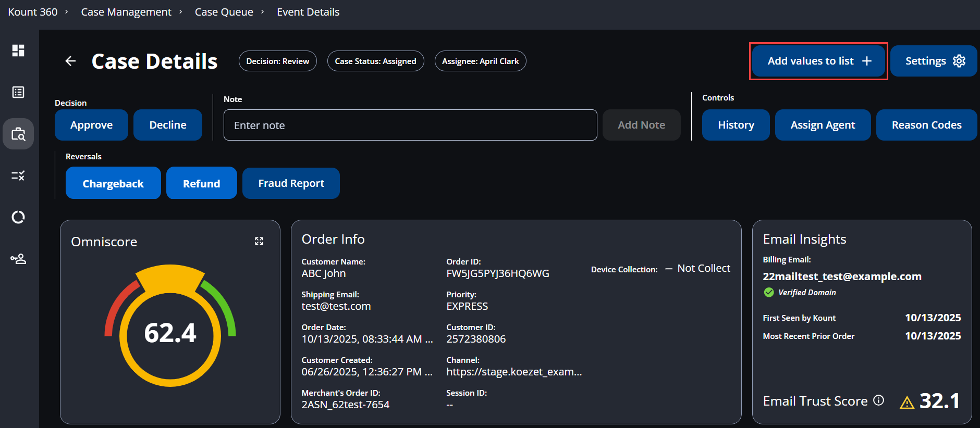Return to Case Queue breadcrumb

(224, 12)
